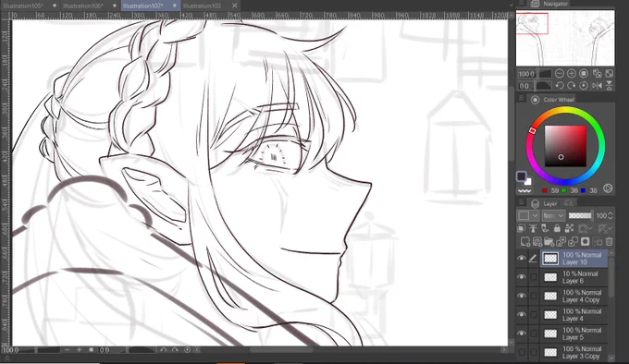The image size is (629, 364).
Task: Open the blending mode dropdown showing Normal
Action: click(x=553, y=216)
